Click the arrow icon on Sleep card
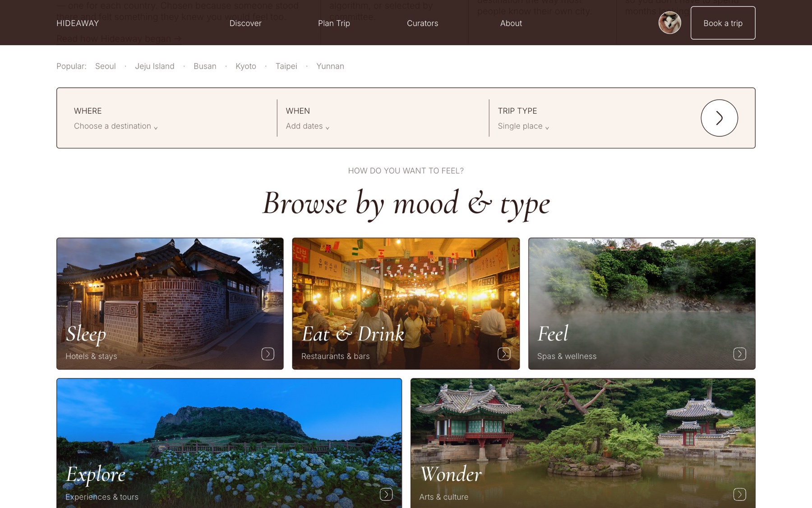Screen dimensions: 812x508 268,354
